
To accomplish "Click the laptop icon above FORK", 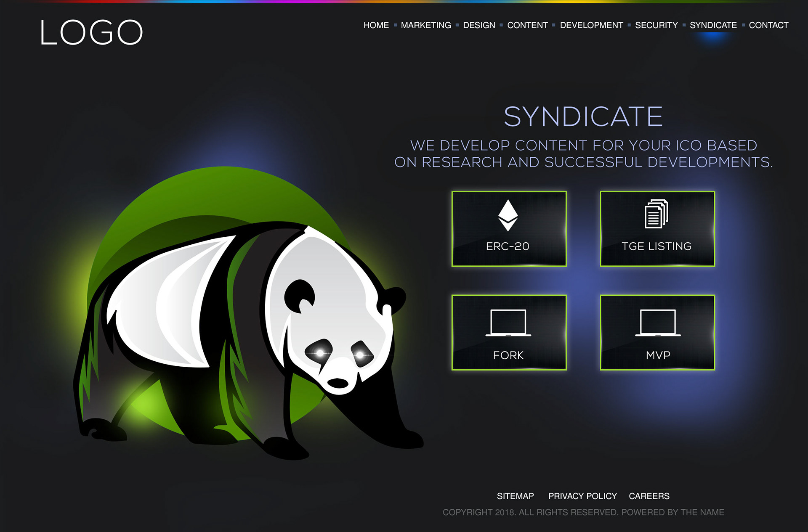I will [508, 323].
